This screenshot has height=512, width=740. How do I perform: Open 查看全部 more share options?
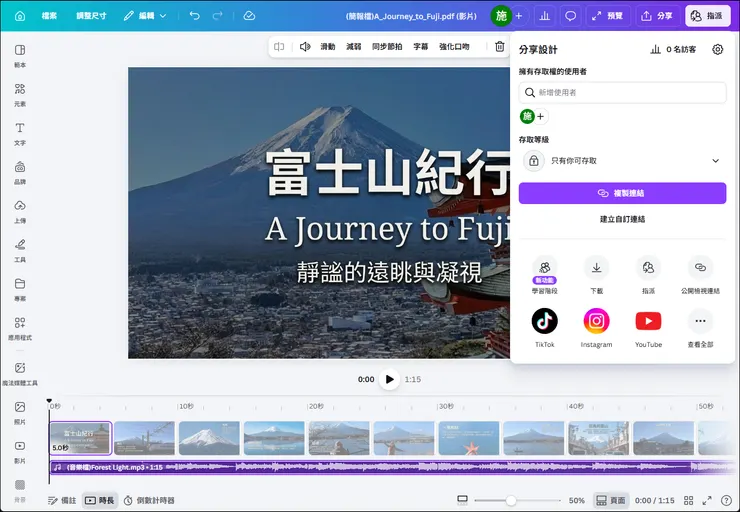click(700, 328)
